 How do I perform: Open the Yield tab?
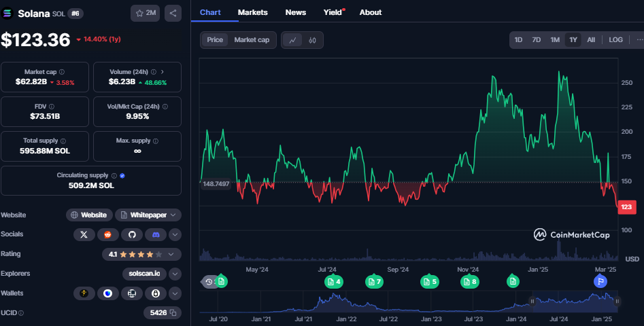(x=333, y=12)
